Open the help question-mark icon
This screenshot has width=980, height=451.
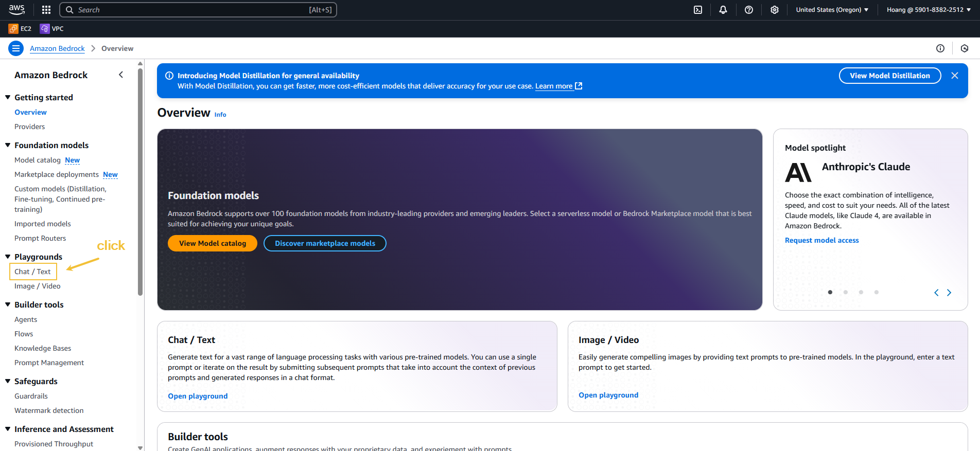[x=749, y=10]
